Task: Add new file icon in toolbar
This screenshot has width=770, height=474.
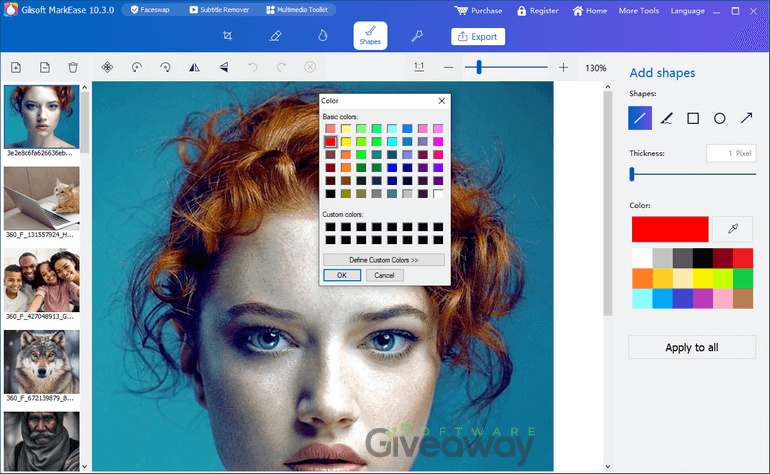Action: pos(16,67)
